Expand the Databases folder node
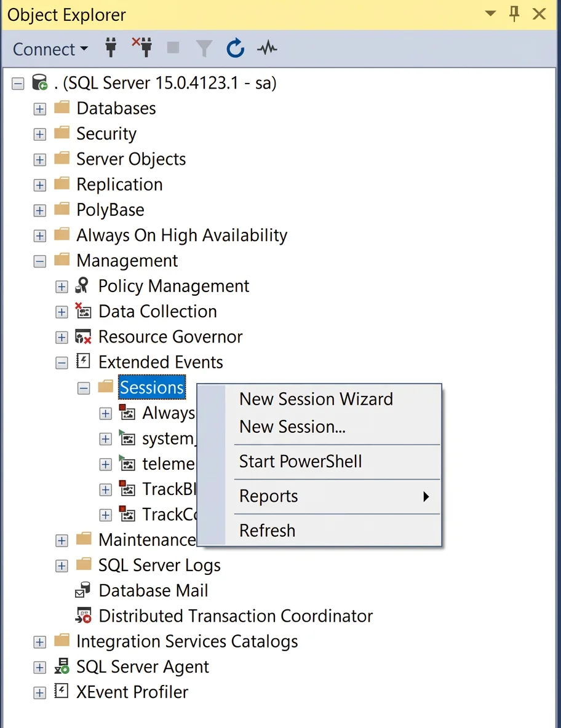 40,109
